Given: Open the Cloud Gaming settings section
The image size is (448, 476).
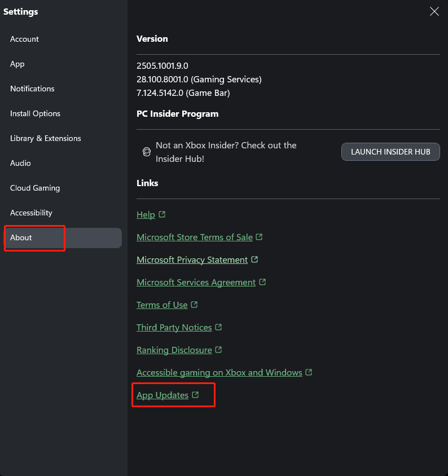Looking at the screenshot, I should 34,188.
